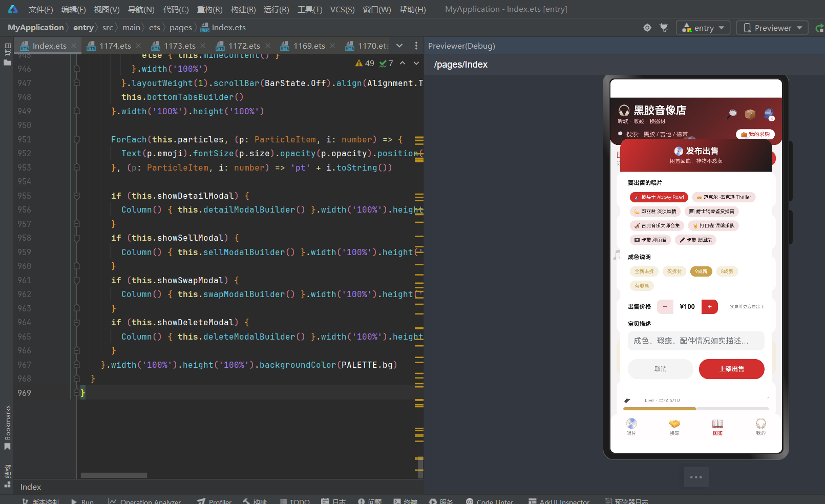
Task: Switch to the 1174.ets editor tab
Action: coord(115,46)
